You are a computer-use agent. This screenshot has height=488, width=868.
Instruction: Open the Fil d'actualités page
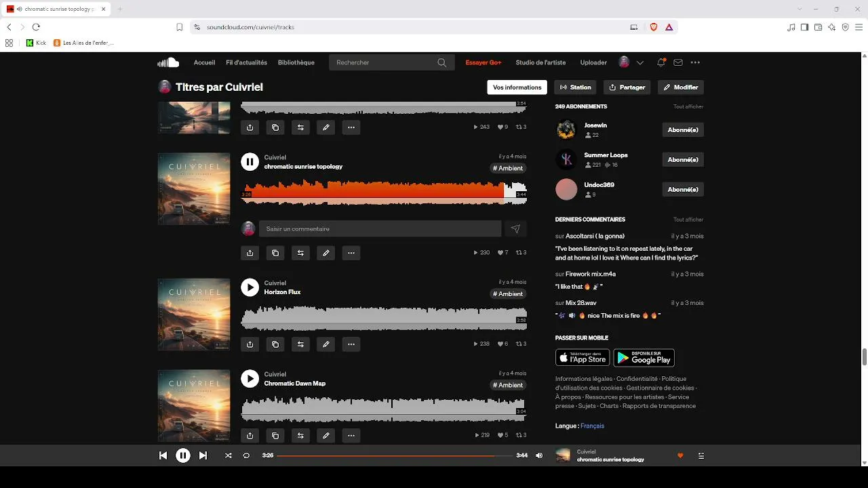(246, 62)
